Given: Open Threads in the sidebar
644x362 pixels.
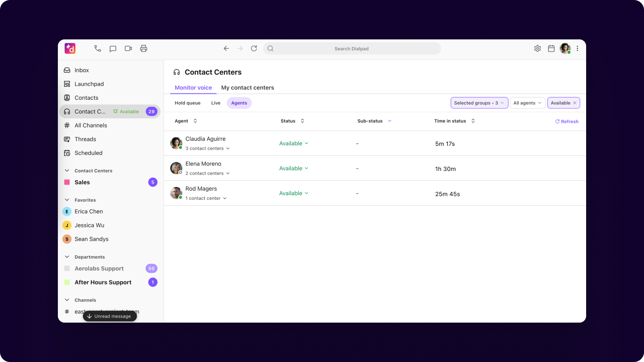Looking at the screenshot, I should click(x=109, y=139).
